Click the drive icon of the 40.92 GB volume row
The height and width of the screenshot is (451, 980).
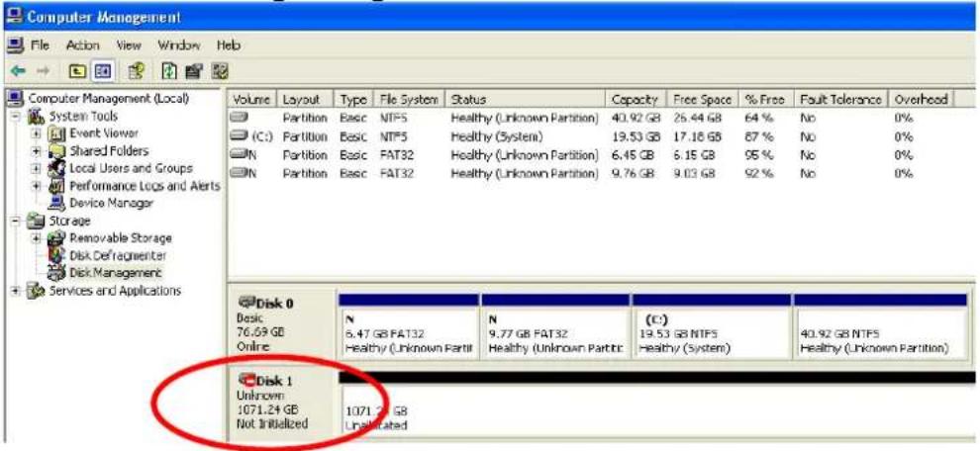pyautogui.click(x=241, y=118)
